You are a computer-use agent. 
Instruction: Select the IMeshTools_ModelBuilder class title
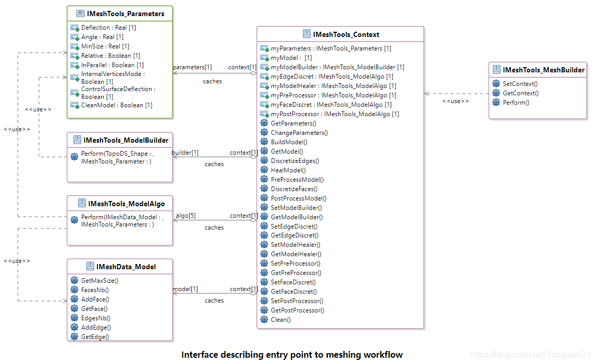pos(126,140)
